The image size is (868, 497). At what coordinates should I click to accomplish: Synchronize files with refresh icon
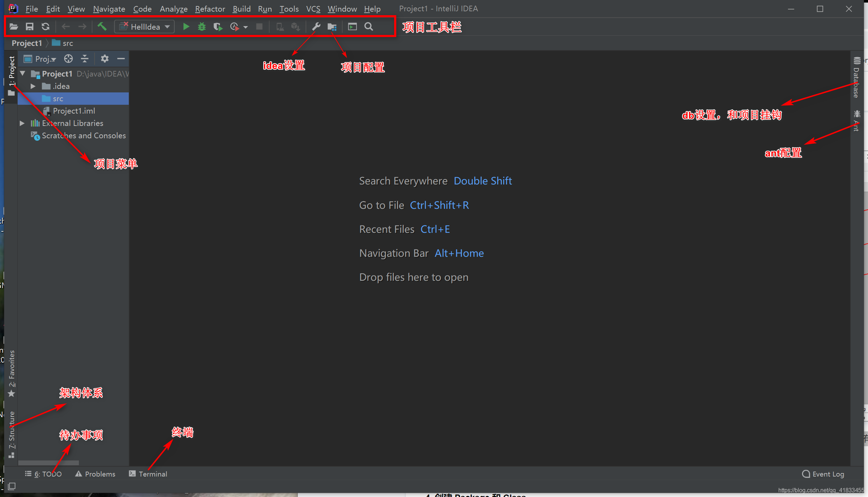46,27
